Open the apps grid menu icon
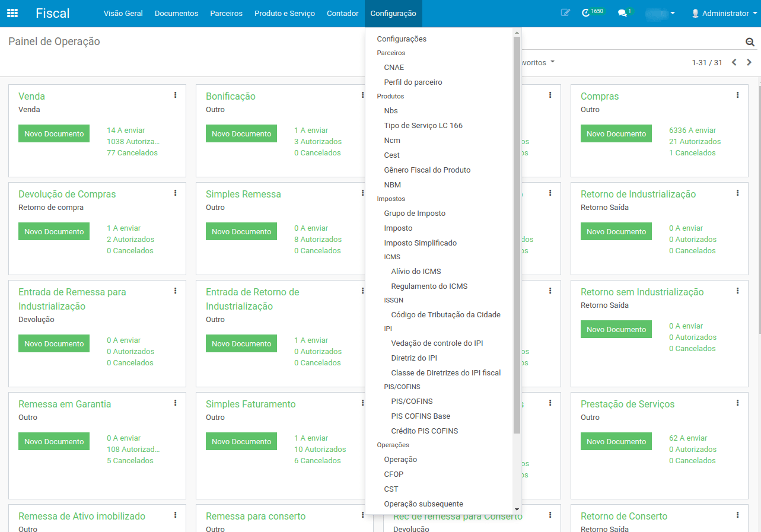This screenshot has width=761, height=532. [12, 13]
